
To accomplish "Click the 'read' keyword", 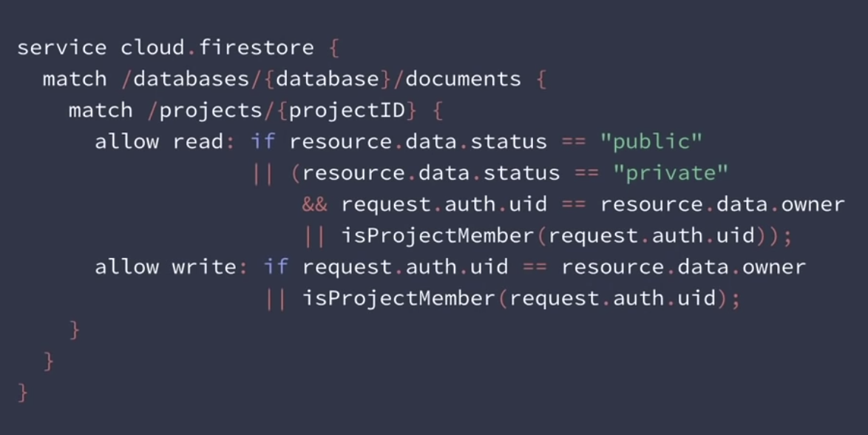I will coord(197,141).
